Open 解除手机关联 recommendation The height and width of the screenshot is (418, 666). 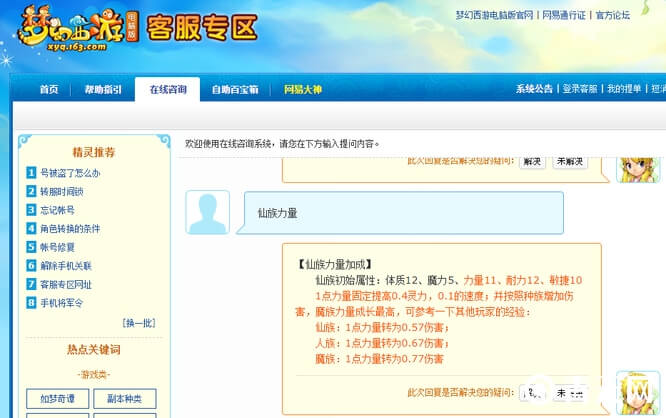point(66,266)
